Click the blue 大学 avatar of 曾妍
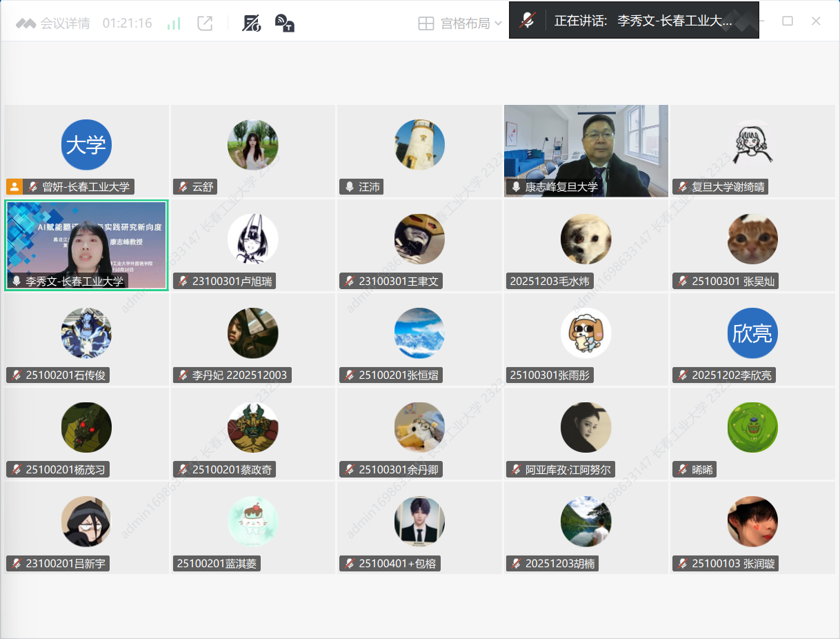Viewport: 840px width, 639px height. [x=86, y=145]
